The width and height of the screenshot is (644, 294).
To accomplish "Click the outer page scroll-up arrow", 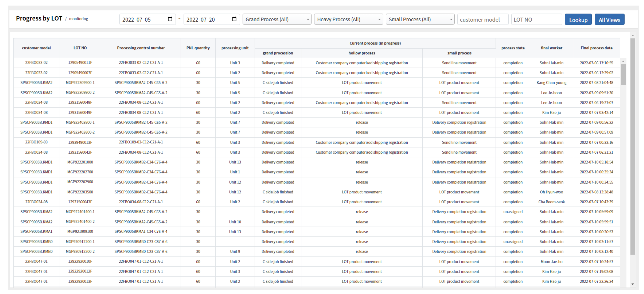I will (x=632, y=36).
